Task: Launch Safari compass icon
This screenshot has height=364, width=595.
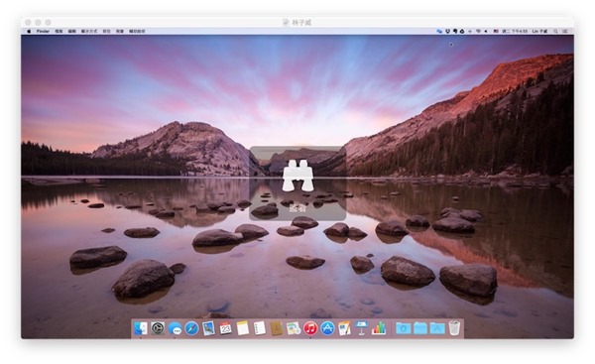Action: coord(191,328)
